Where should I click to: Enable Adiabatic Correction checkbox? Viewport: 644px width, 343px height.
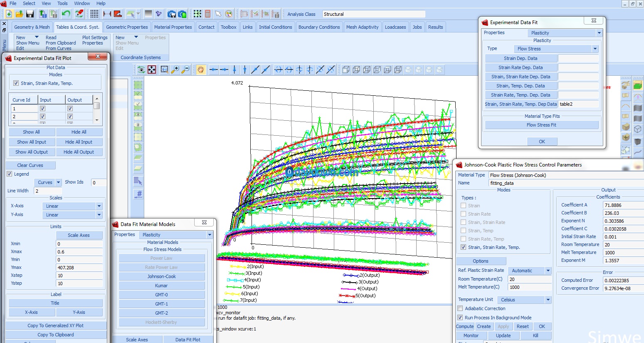click(460, 308)
